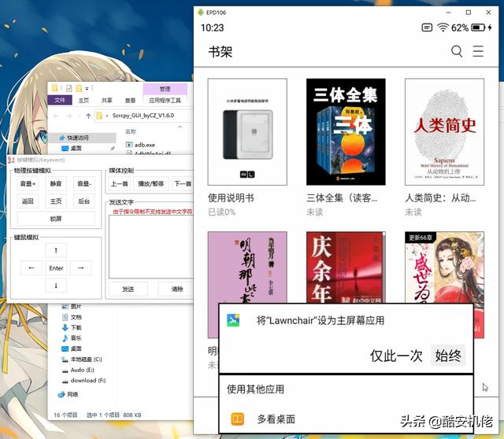Open the 明朝那些事 book cover
The image size is (504, 439).
[247, 267]
